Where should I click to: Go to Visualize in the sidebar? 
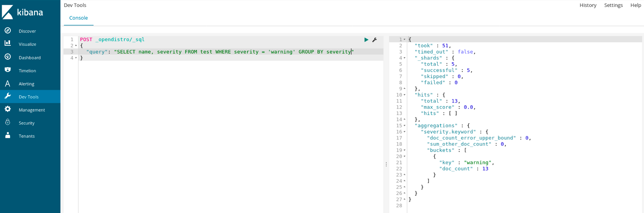tap(27, 44)
